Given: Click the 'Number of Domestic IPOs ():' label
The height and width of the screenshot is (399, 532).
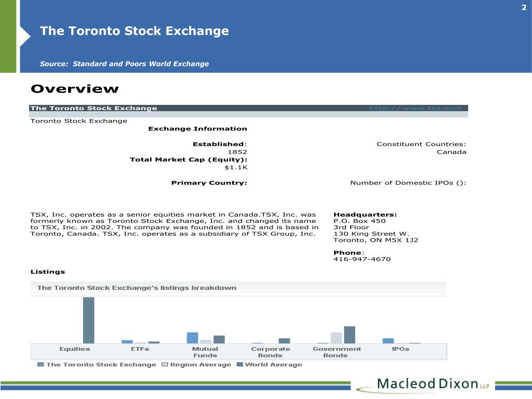Looking at the screenshot, I should pyautogui.click(x=408, y=183).
